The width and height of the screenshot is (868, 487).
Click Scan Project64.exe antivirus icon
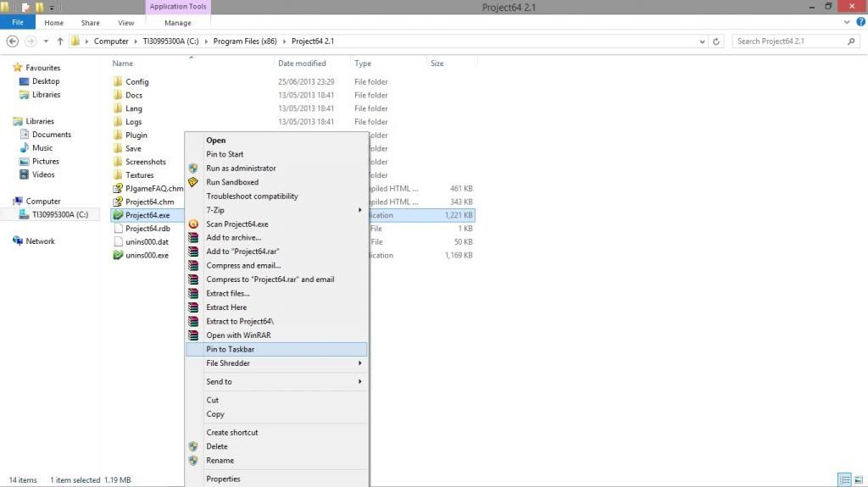193,224
